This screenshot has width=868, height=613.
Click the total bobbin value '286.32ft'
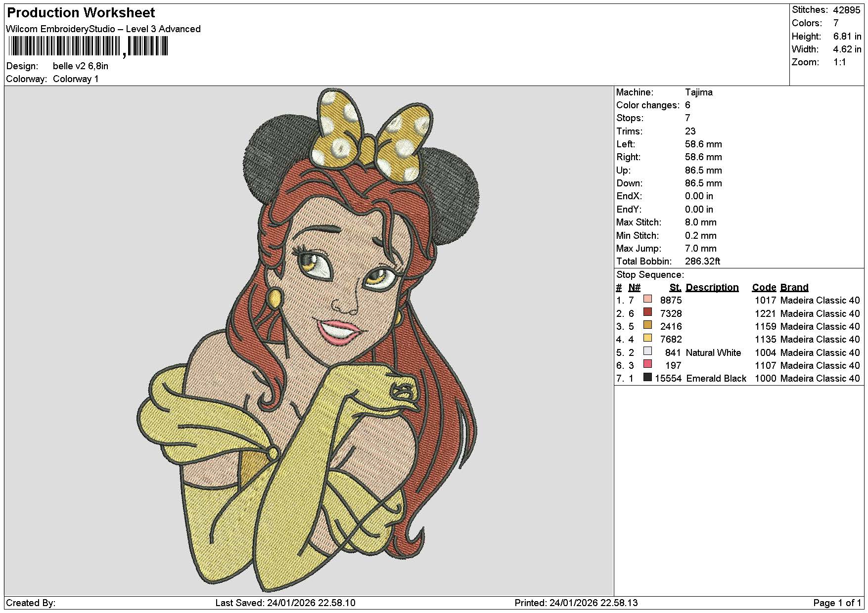click(x=703, y=261)
